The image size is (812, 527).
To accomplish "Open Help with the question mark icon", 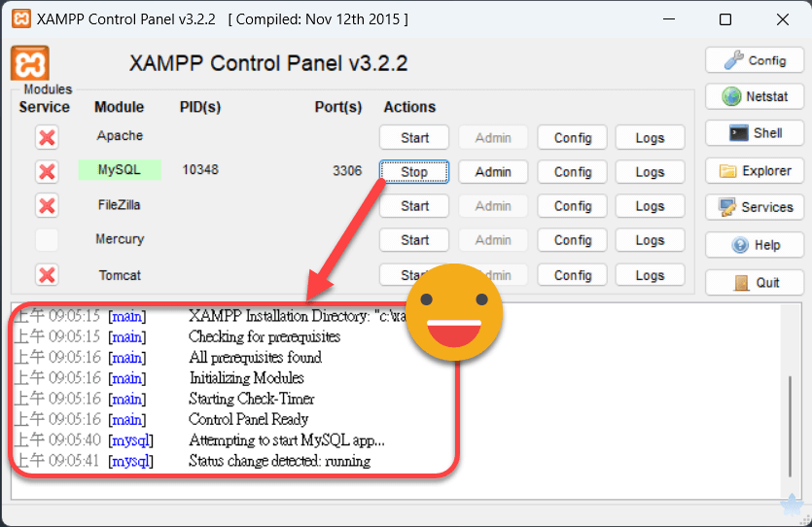I will point(755,245).
